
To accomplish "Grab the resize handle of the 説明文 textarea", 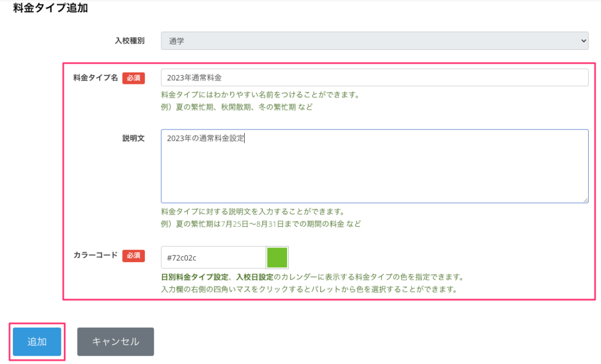I will [585, 200].
